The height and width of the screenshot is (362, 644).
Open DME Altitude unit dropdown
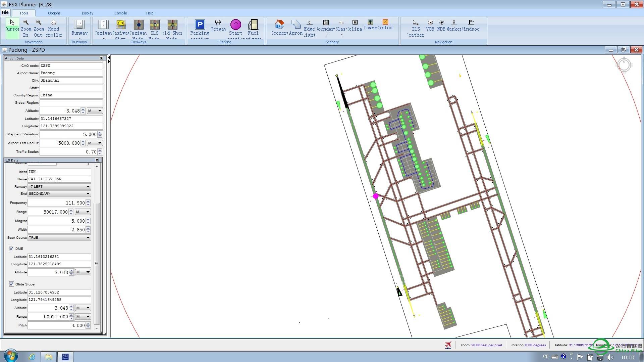[83, 272]
